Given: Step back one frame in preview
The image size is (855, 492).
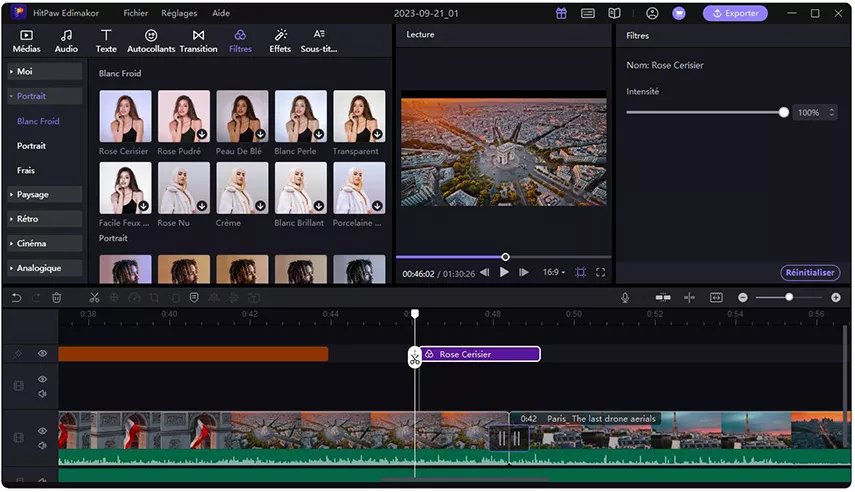Looking at the screenshot, I should (484, 272).
